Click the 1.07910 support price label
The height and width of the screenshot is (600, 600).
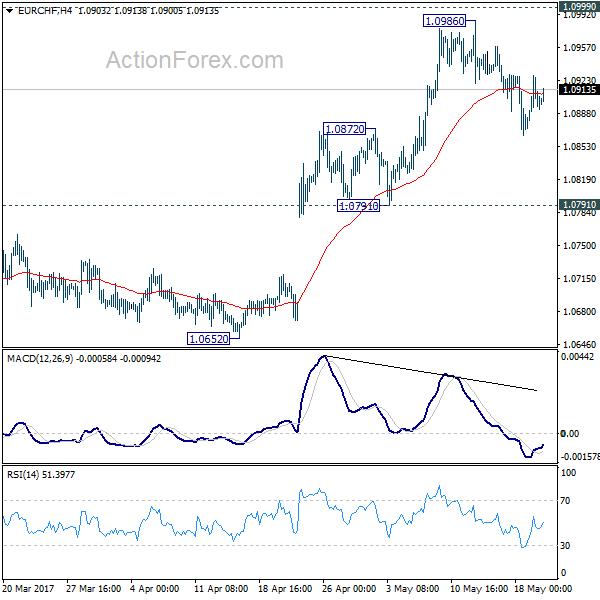[x=358, y=206]
